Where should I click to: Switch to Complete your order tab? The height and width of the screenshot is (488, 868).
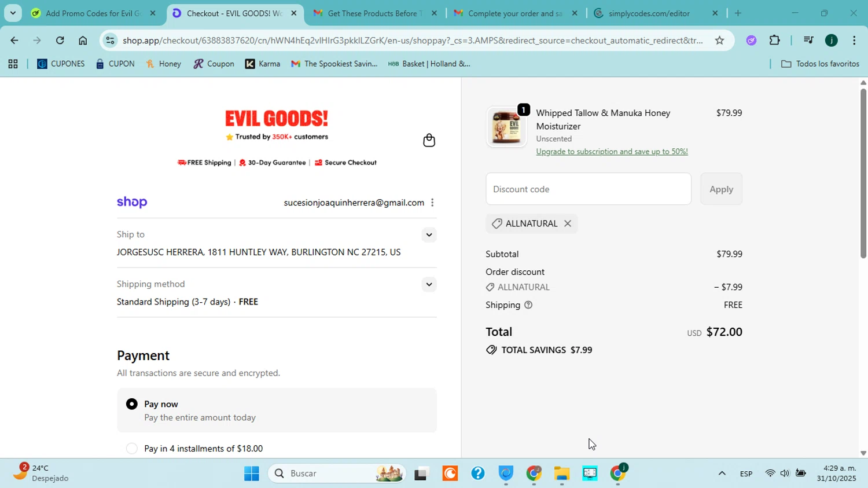(515, 13)
